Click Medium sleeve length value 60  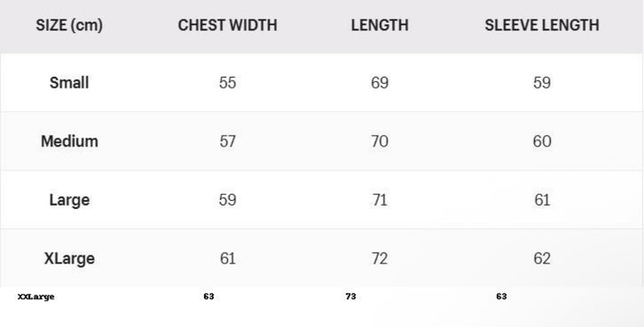point(542,141)
